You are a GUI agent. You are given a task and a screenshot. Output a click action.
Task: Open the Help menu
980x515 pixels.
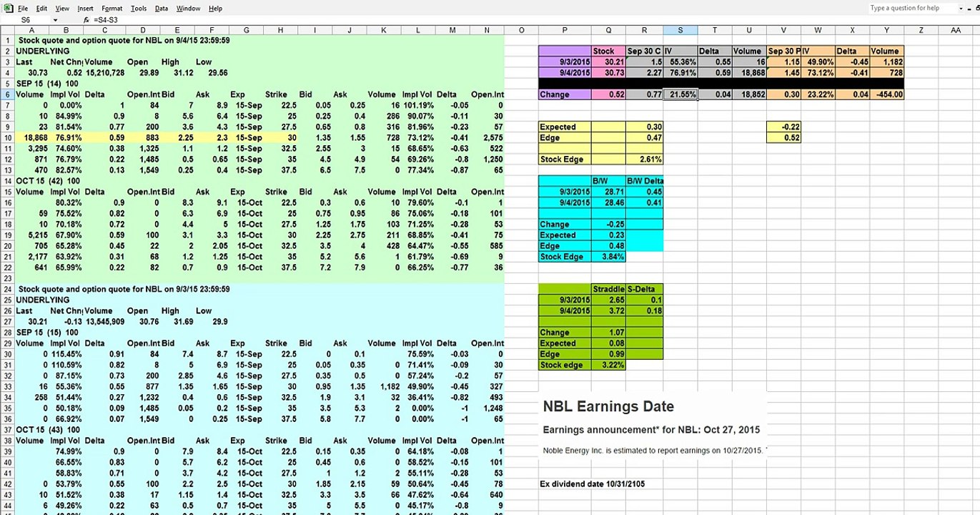click(215, 9)
